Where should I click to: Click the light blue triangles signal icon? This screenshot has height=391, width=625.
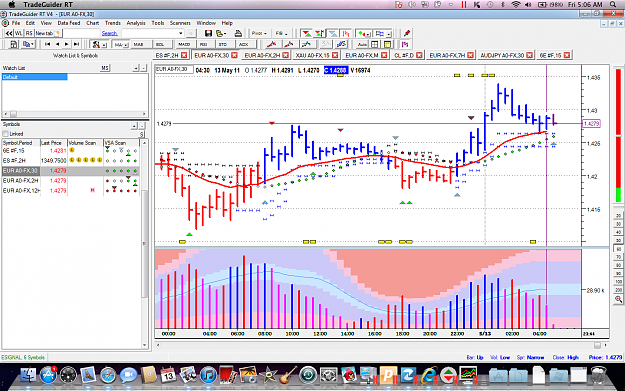332,33
